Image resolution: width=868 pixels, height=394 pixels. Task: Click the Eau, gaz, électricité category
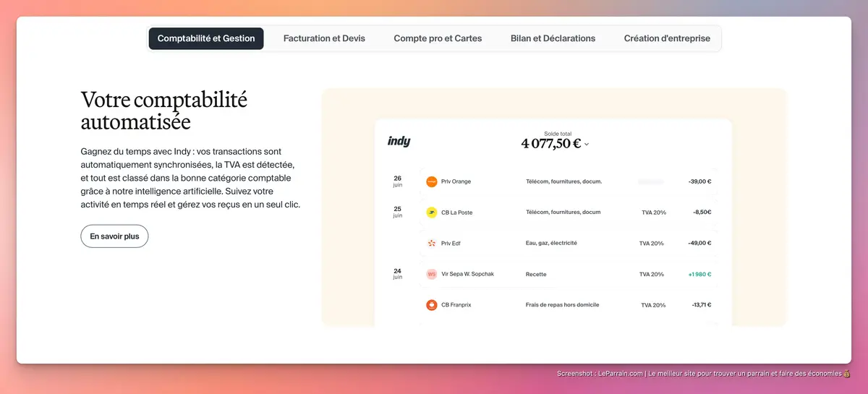point(551,243)
